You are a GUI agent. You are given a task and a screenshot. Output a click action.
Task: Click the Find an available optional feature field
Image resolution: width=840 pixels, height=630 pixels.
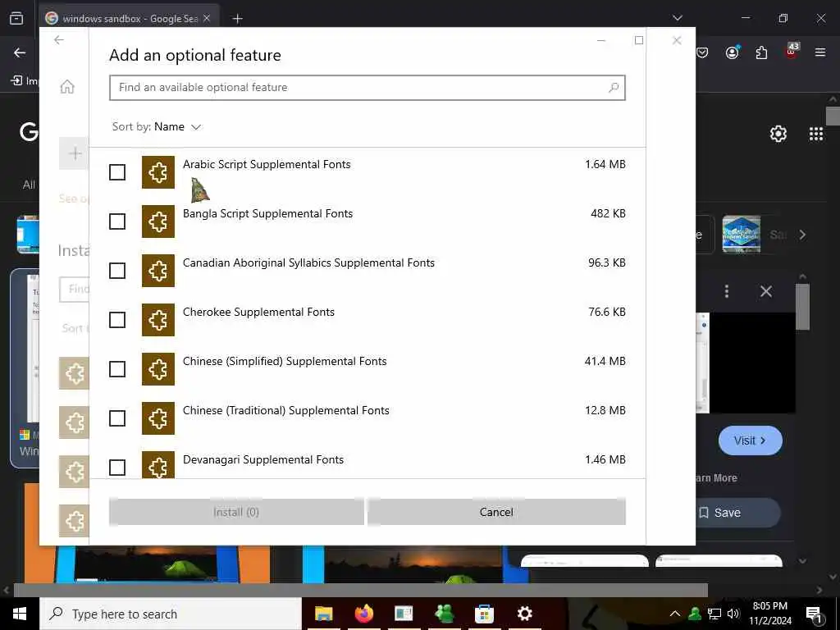click(x=367, y=87)
